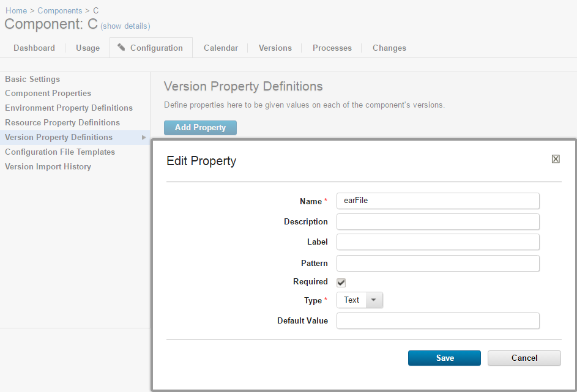This screenshot has width=577, height=392.
Task: Switch to the Dashboard tab
Action: tap(34, 48)
